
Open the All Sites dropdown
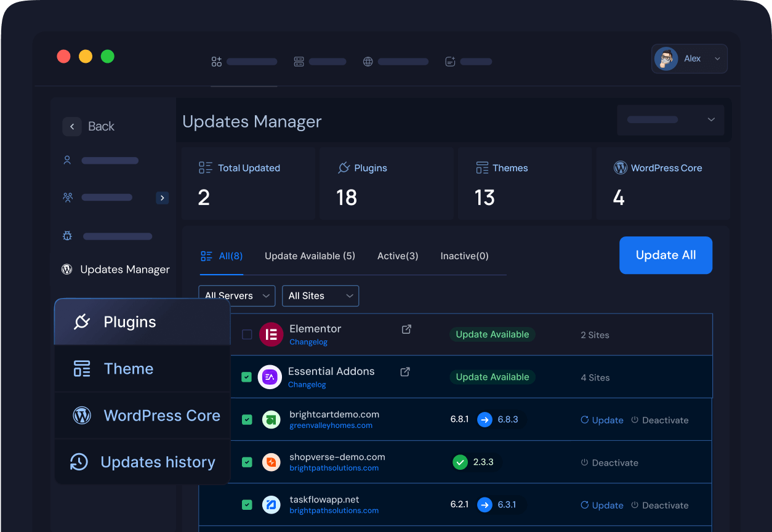point(320,296)
